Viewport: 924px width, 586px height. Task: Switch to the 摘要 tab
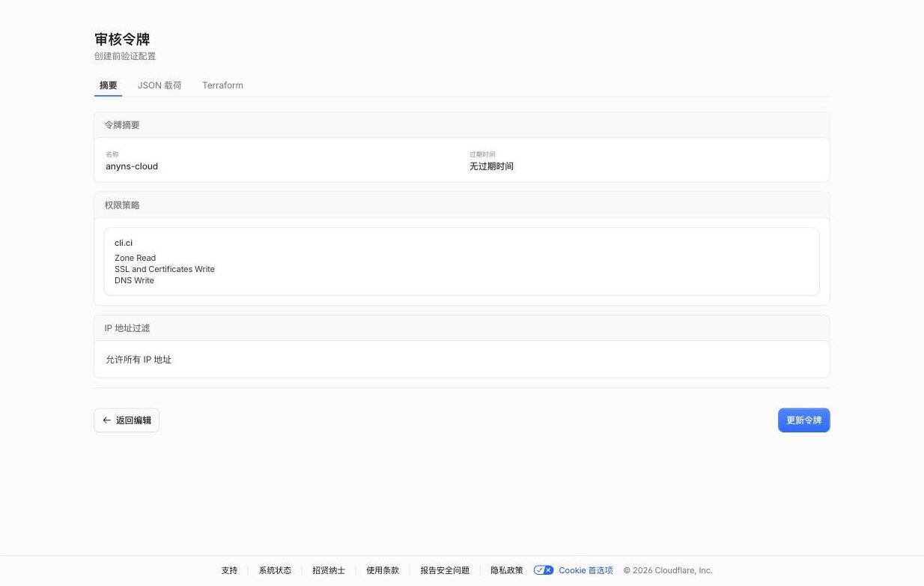[109, 85]
